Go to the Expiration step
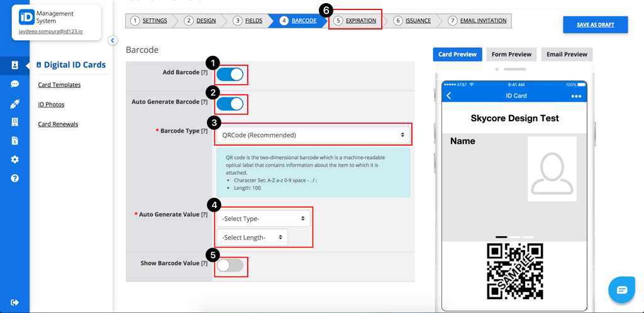The width and height of the screenshot is (644, 313). [x=355, y=21]
